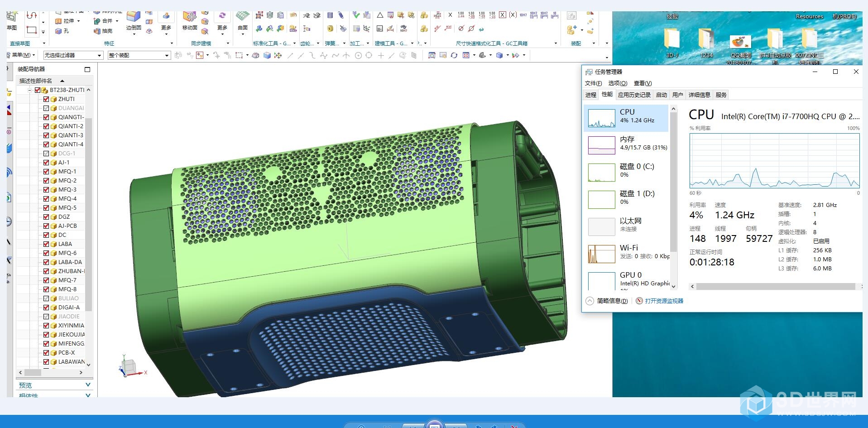Enable the DUANGAI component checkbox
Viewport: 868px width, 428px height.
pos(46,108)
